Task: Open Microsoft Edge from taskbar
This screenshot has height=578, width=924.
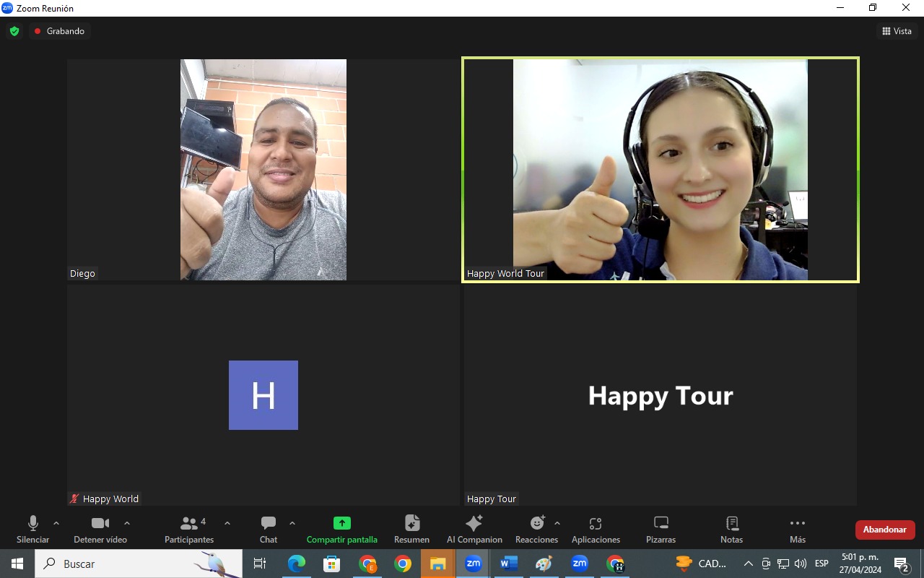Action: tap(297, 564)
